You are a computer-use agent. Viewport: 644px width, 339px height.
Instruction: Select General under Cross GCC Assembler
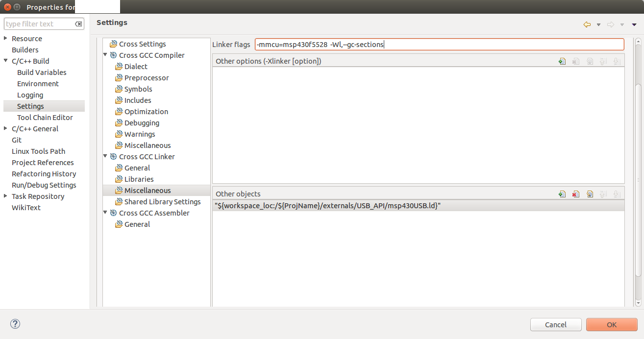pos(137,224)
